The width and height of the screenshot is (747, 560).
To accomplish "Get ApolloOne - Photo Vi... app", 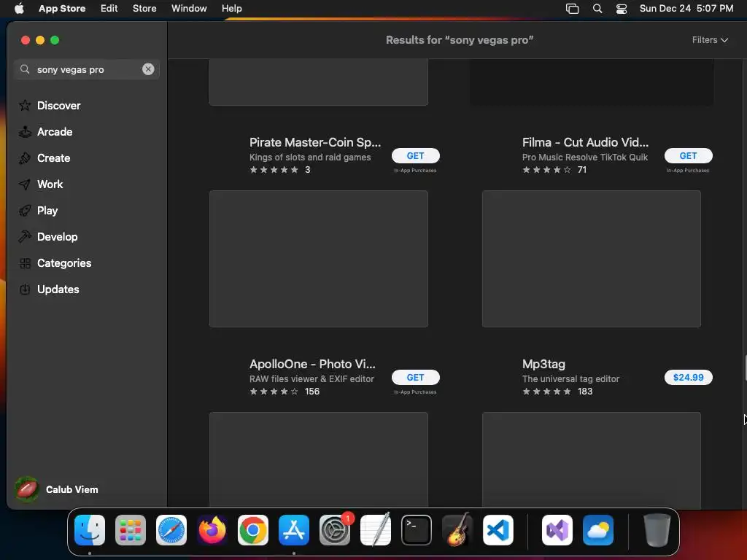I will coord(415,377).
